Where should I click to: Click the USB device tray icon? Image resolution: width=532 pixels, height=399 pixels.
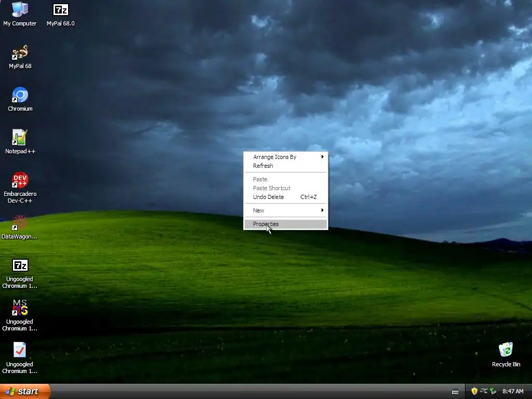484,391
